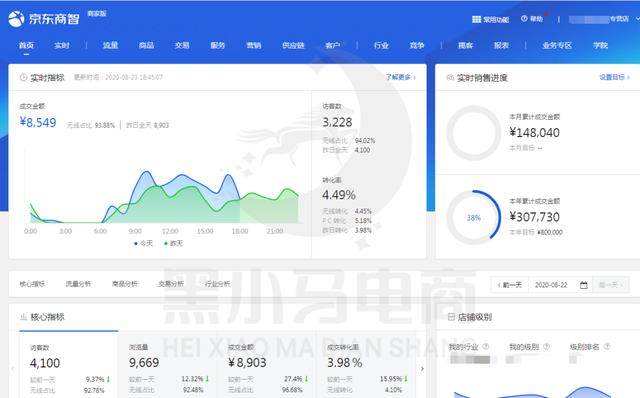
Task: Click the 38% yearly progress ring
Action: pyautogui.click(x=473, y=218)
